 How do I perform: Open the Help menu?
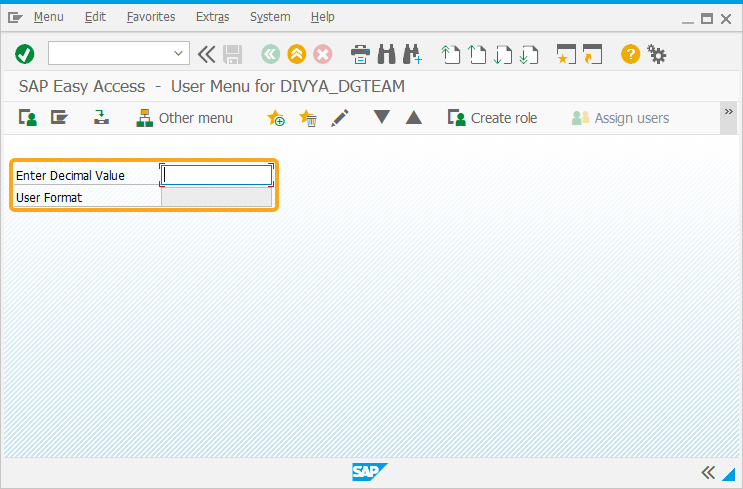coord(323,17)
